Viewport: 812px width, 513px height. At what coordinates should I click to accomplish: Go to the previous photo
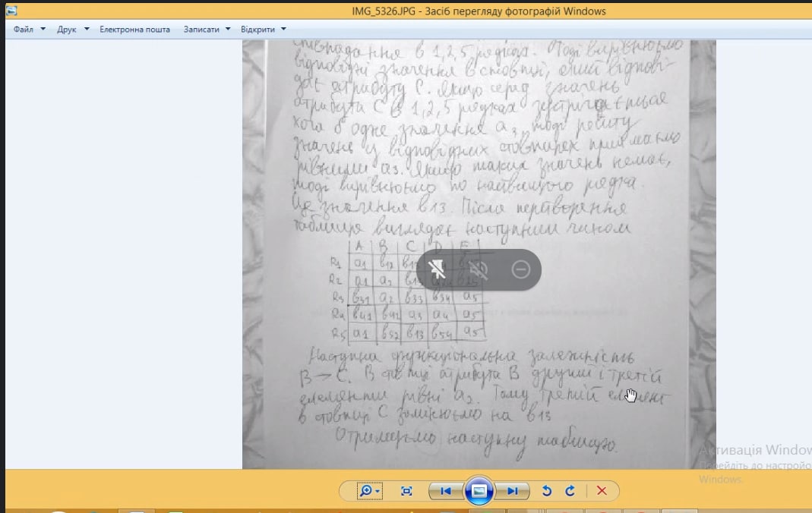click(x=445, y=491)
